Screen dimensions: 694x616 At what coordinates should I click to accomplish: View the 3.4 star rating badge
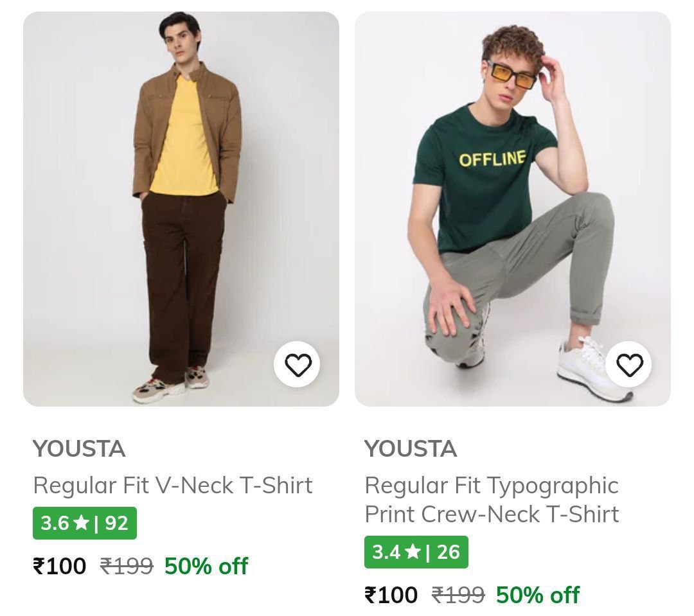(x=416, y=552)
